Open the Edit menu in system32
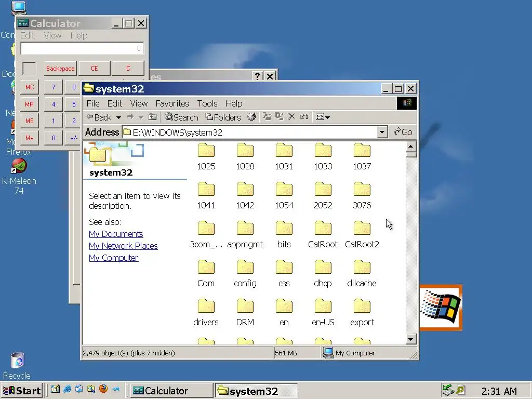Viewport: 532px width, 399px height. (115, 103)
